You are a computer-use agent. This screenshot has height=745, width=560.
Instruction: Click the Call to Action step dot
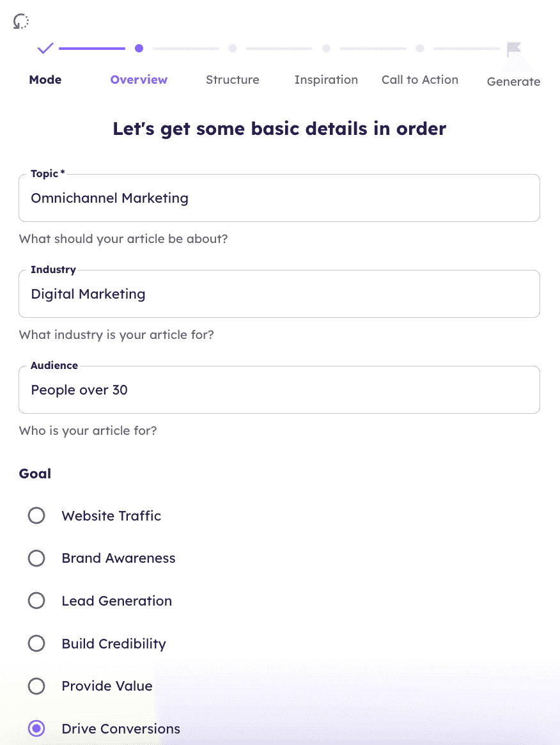[420, 48]
